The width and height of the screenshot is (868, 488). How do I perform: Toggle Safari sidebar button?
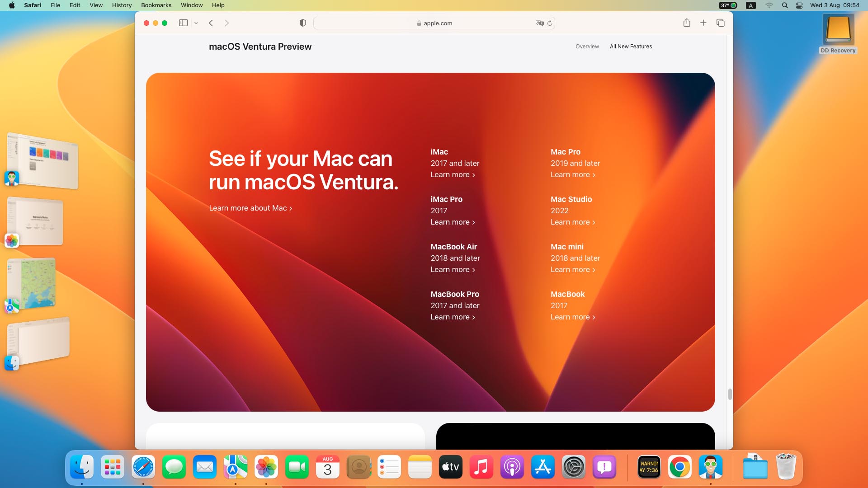click(183, 23)
